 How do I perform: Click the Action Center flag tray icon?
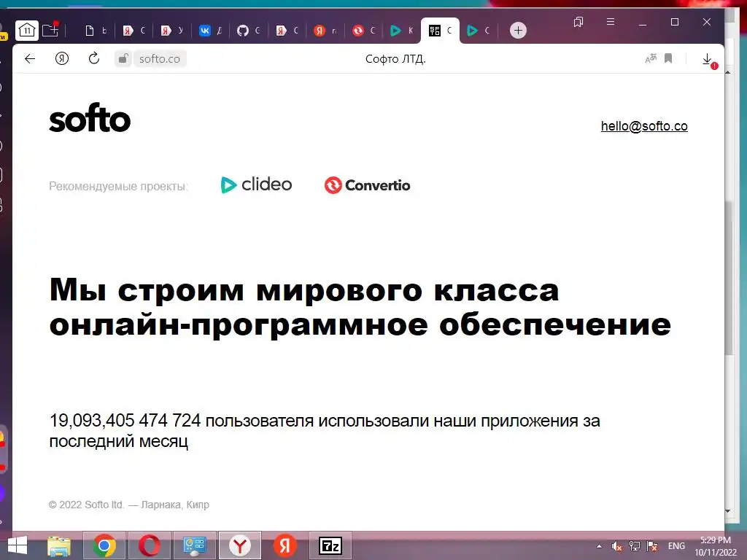pyautogui.click(x=651, y=546)
